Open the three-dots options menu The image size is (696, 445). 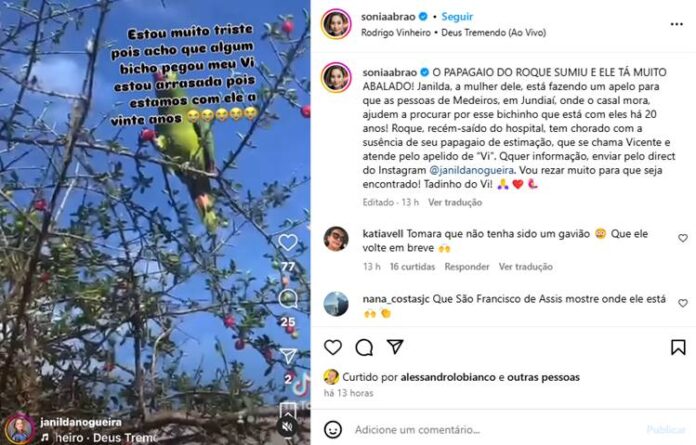pyautogui.click(x=676, y=24)
